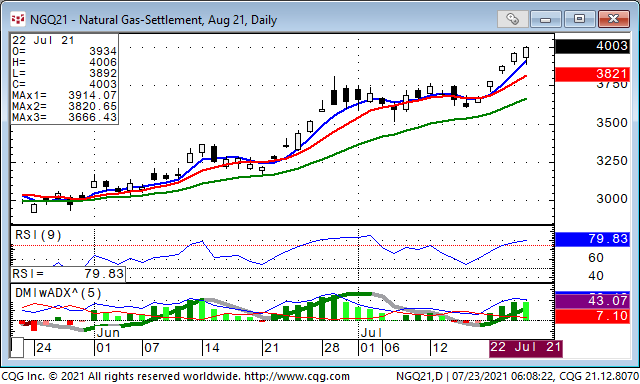
Task: Click the DMIwADX^(5) study label
Action: [58, 293]
